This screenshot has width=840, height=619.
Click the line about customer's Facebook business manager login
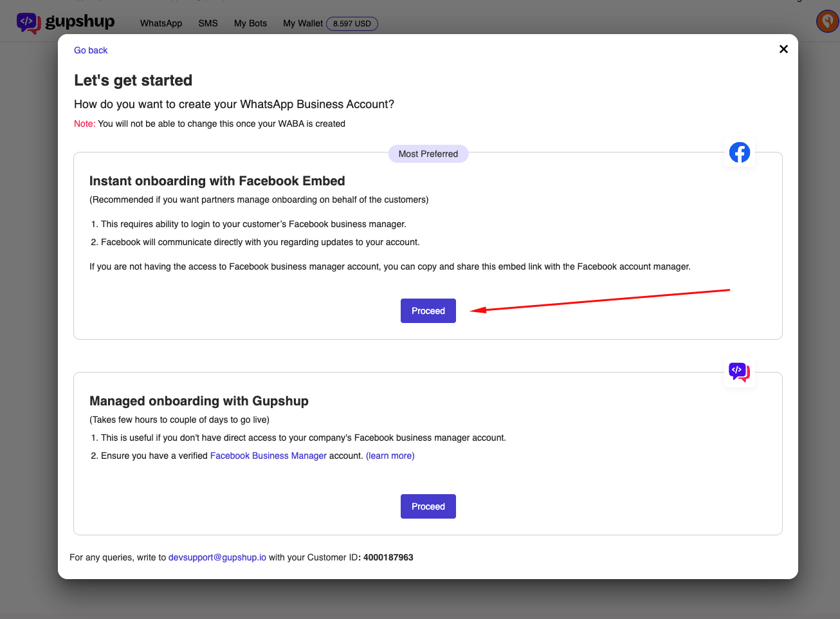(x=253, y=224)
